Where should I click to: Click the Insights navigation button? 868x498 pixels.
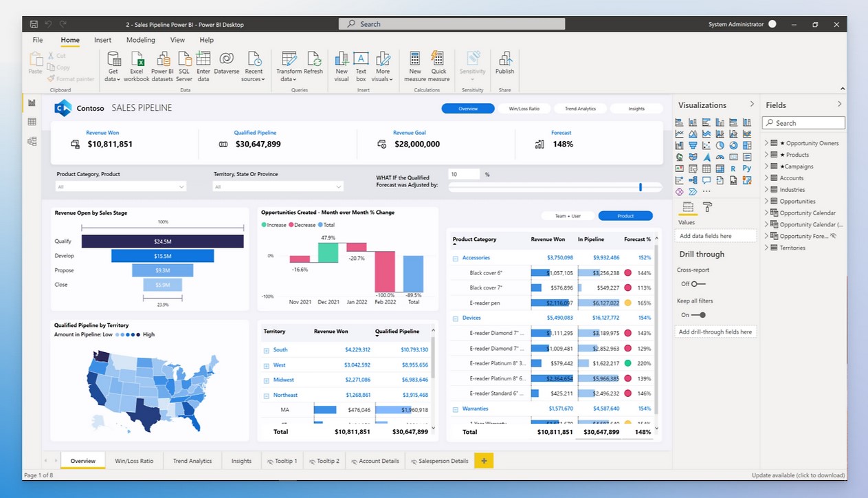[636, 109]
